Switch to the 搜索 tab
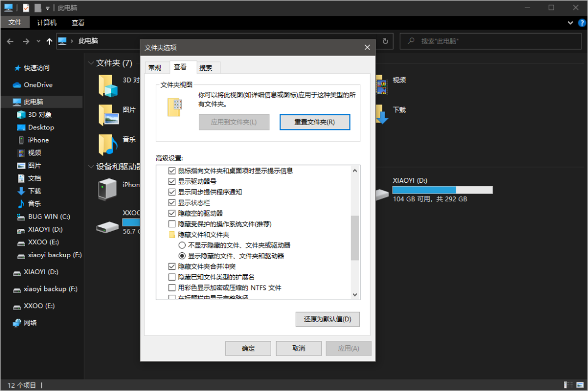 [x=206, y=67]
